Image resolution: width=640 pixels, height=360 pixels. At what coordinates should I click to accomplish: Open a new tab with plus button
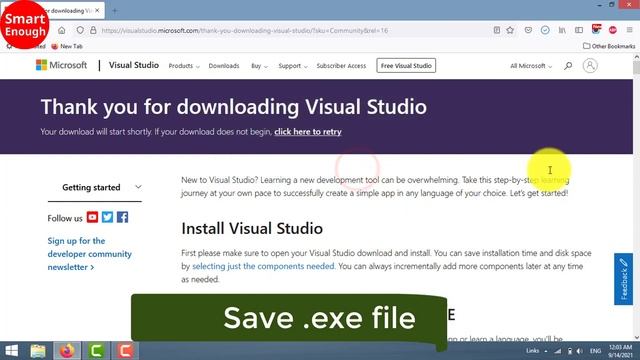click(115, 11)
